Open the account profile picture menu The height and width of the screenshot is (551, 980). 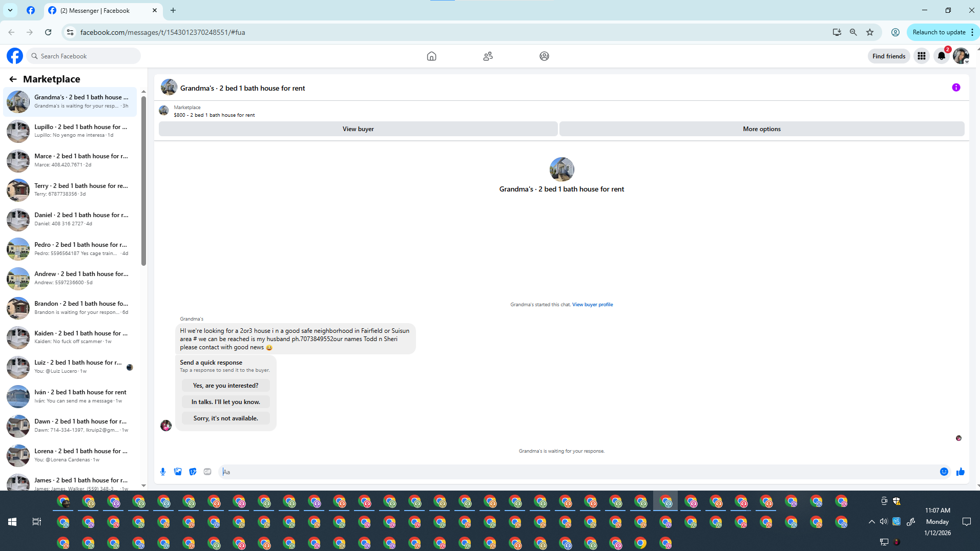coord(961,56)
